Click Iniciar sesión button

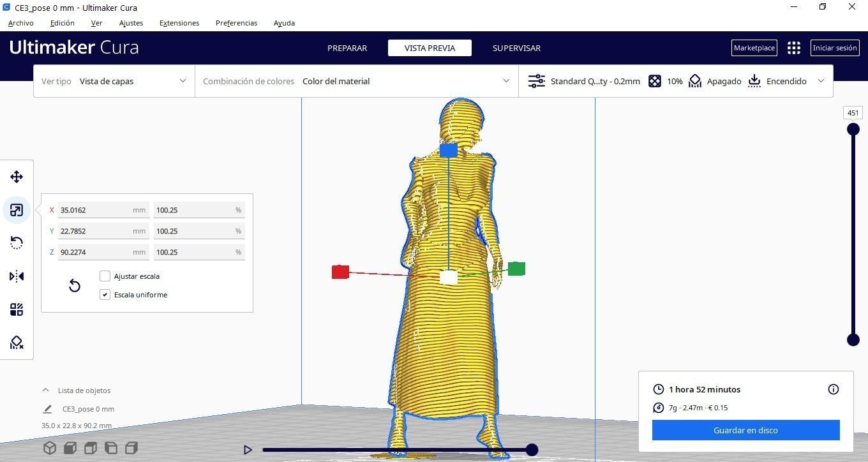[835, 48]
